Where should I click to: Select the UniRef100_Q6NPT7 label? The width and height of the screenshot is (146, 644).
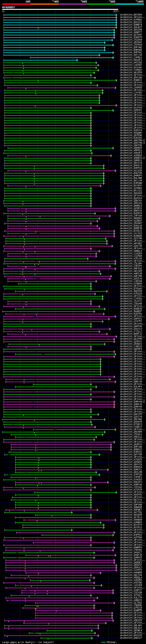click(131, 32)
